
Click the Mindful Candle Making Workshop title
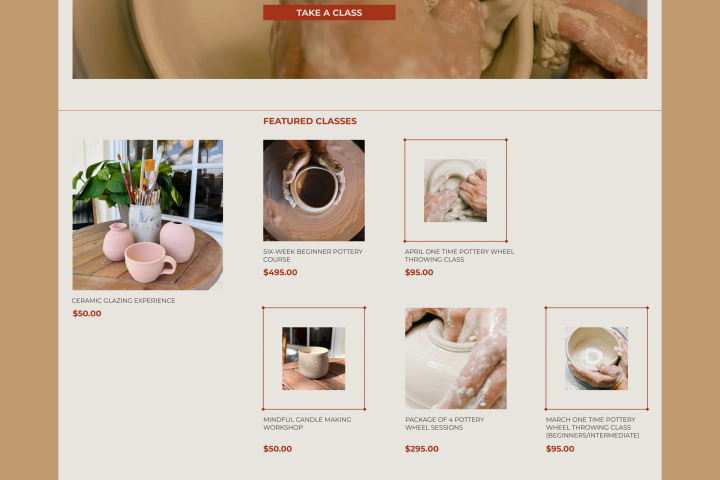click(307, 423)
